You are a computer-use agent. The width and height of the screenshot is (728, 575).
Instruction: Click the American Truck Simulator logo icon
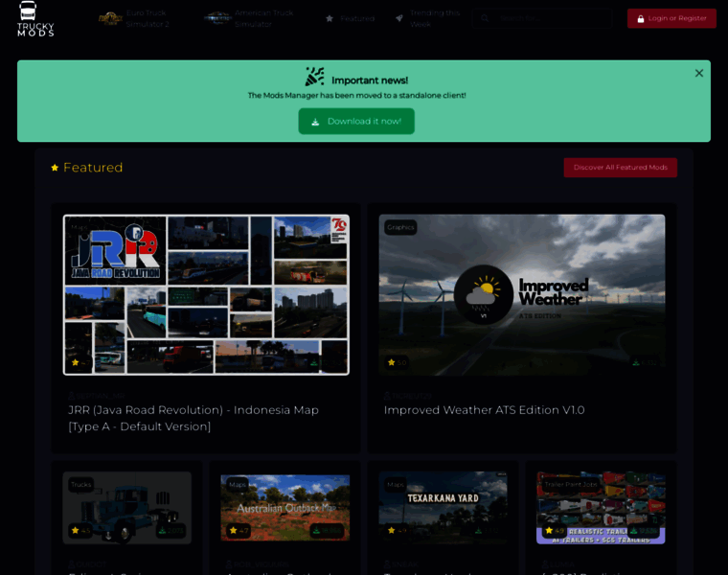(x=217, y=18)
